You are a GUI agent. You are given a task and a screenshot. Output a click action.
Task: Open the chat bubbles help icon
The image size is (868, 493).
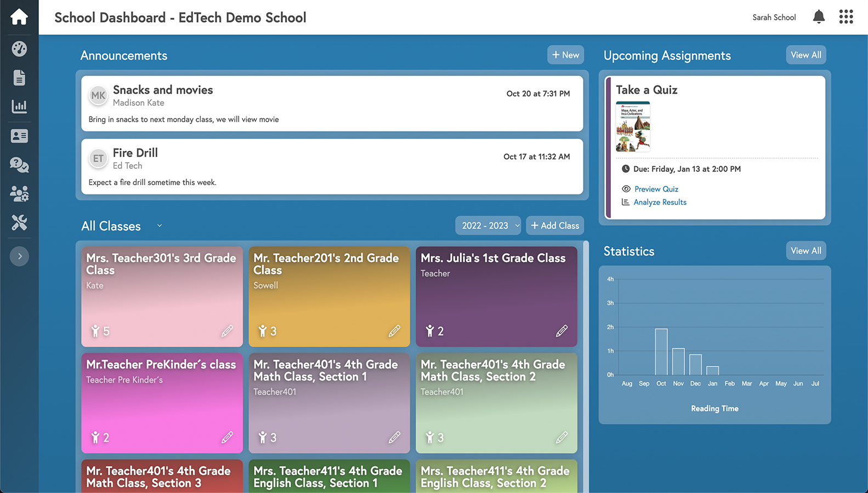pyautogui.click(x=19, y=164)
